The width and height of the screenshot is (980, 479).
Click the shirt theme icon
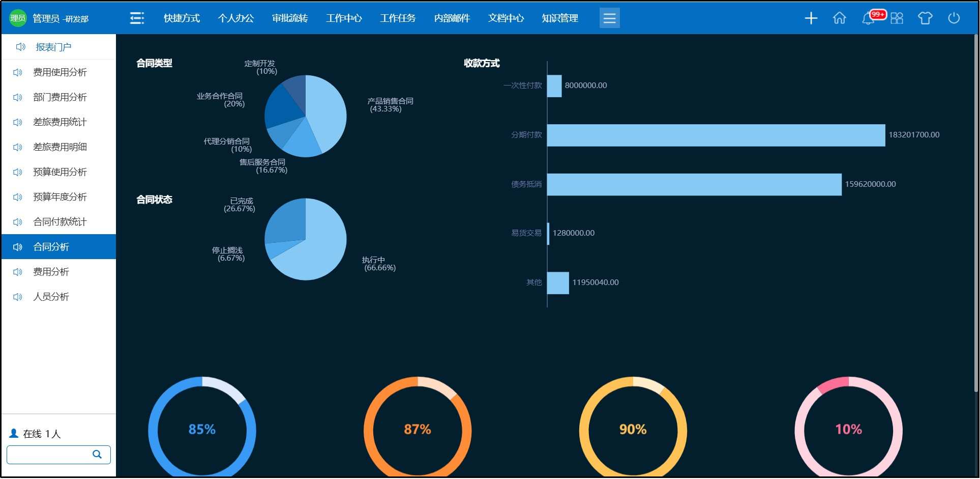click(925, 18)
